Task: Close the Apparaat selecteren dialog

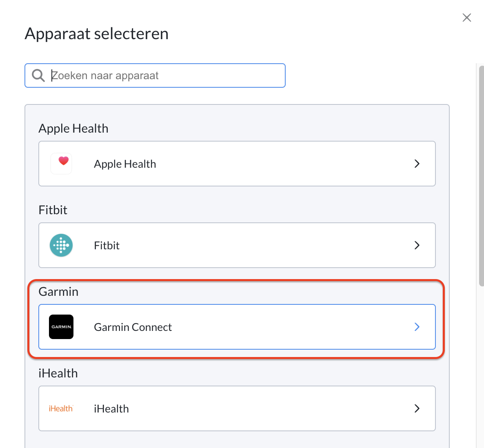Action: [467, 18]
